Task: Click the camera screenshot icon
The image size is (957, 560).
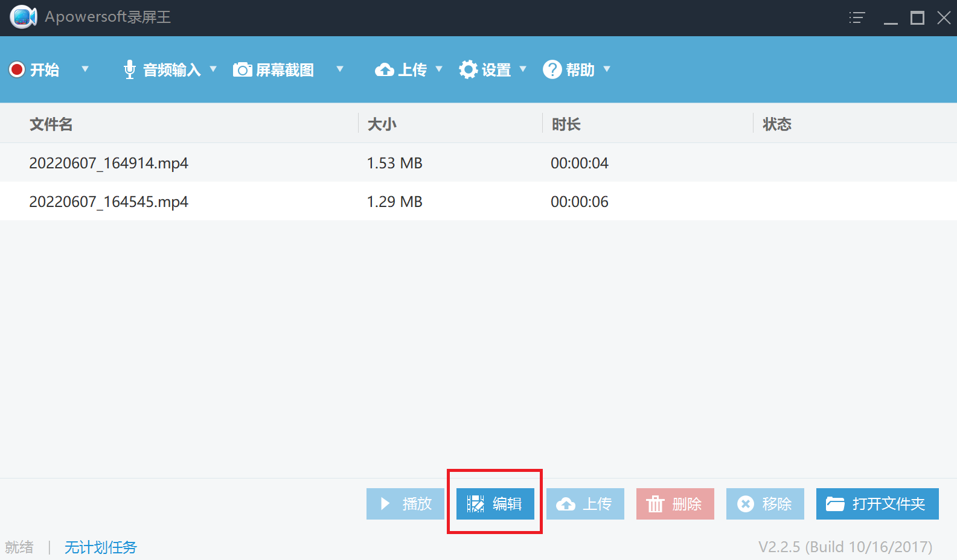Action: pyautogui.click(x=243, y=70)
